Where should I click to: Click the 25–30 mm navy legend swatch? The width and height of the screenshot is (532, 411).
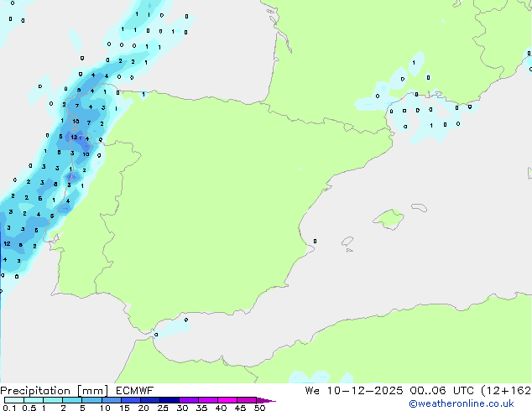(x=169, y=400)
